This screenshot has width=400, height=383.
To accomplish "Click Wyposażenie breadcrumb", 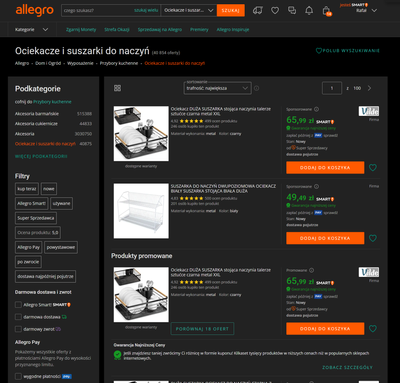I will pyautogui.click(x=80, y=63).
